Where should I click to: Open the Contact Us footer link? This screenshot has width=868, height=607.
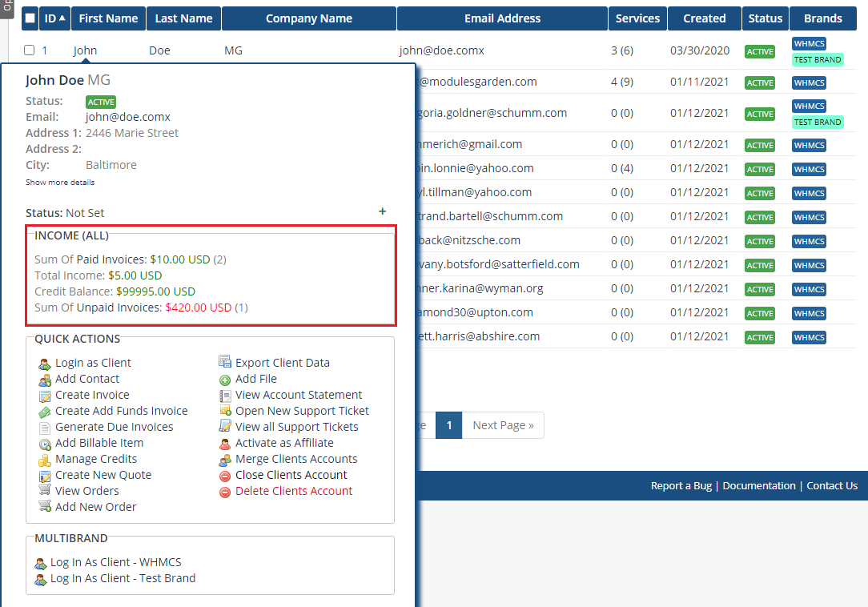tap(832, 486)
